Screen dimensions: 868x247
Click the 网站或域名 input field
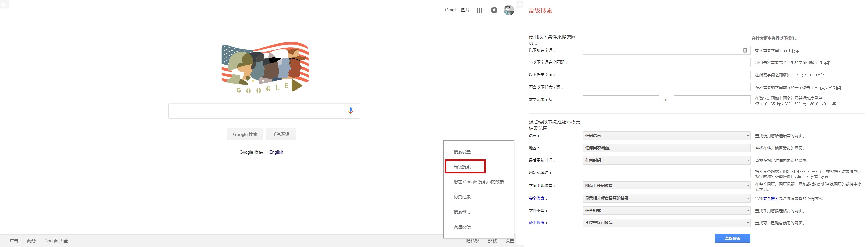pos(666,173)
